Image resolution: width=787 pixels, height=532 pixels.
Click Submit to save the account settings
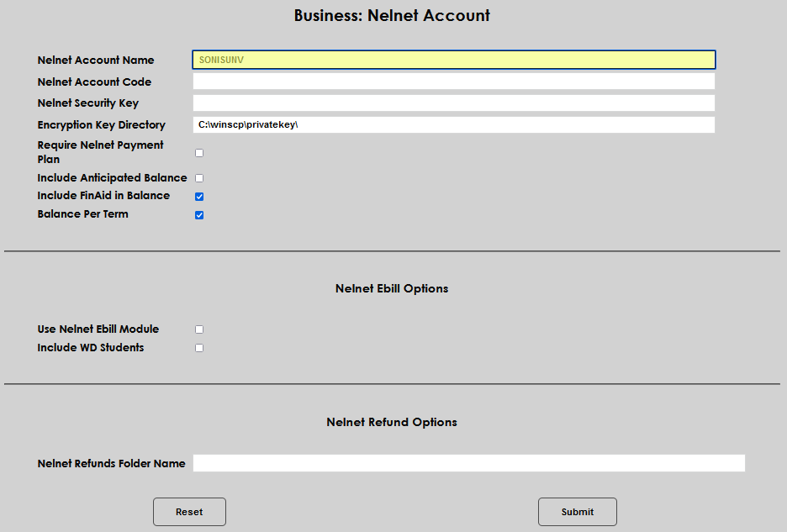577,511
